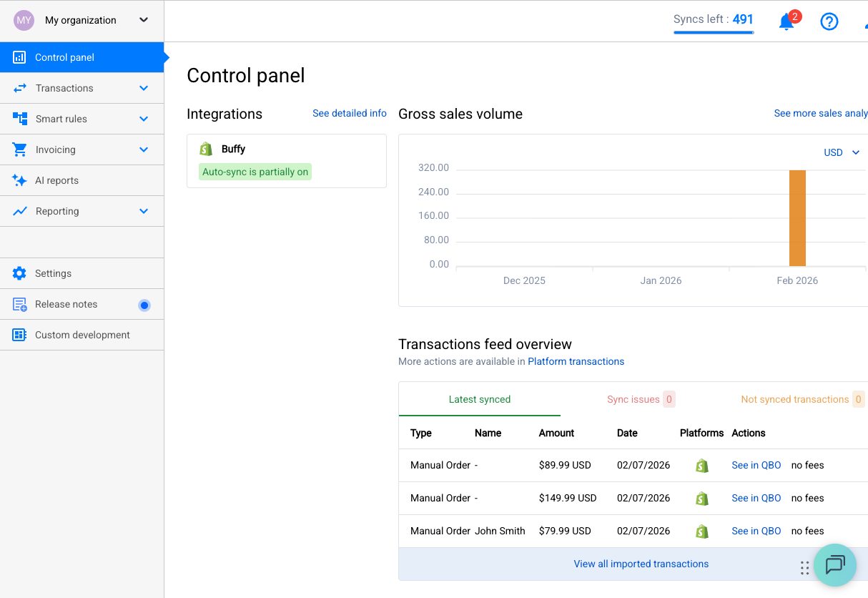The height and width of the screenshot is (598, 868).
Task: Click the Settings gear icon
Action: (x=19, y=273)
